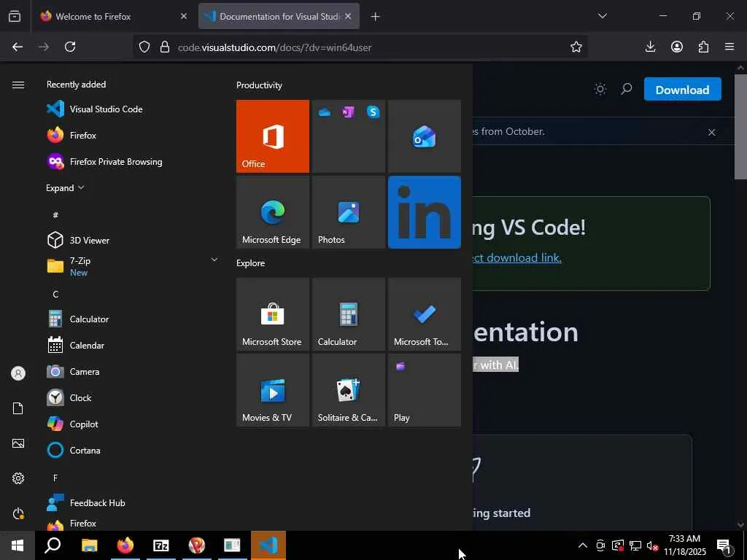Open Documents shortcut in Start sidebar
This screenshot has height=560, width=747.
pyautogui.click(x=18, y=408)
